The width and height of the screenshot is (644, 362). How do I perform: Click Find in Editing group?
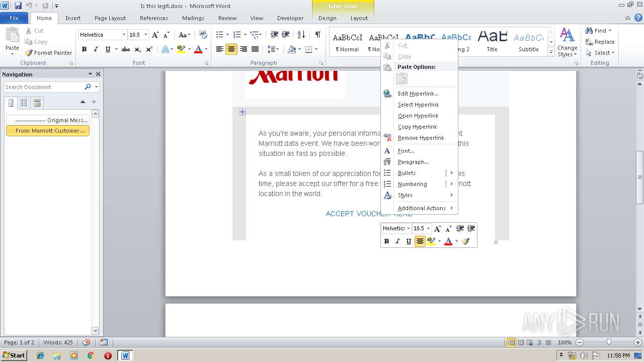coord(598,31)
